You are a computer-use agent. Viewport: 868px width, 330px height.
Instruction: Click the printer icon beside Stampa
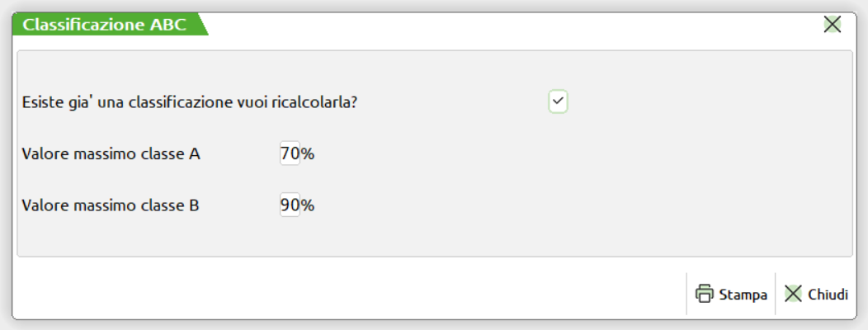(704, 294)
